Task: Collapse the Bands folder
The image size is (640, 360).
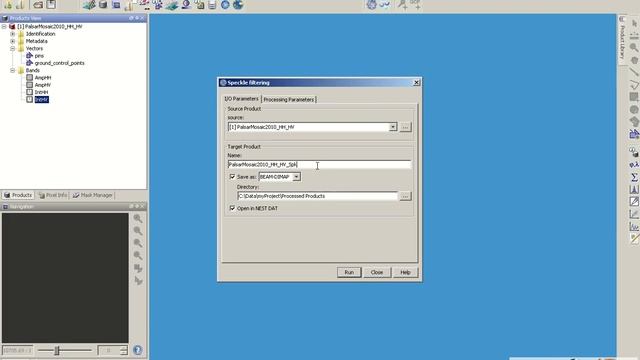Action: click(13, 71)
